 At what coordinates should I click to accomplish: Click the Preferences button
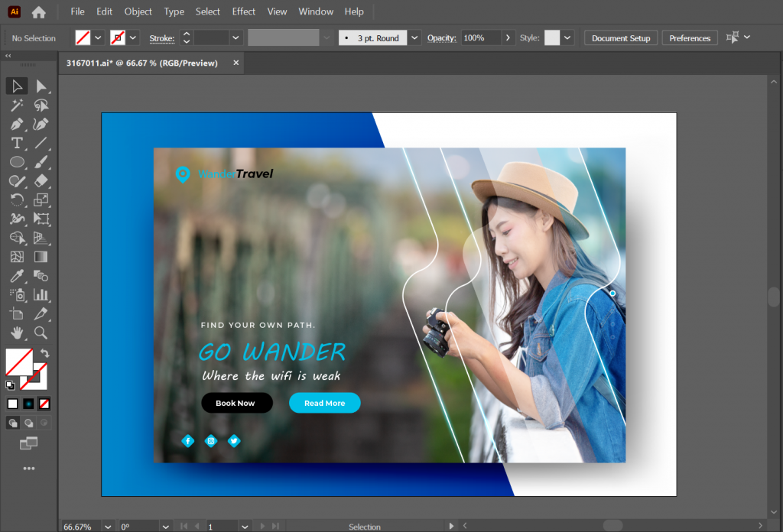[x=690, y=38]
